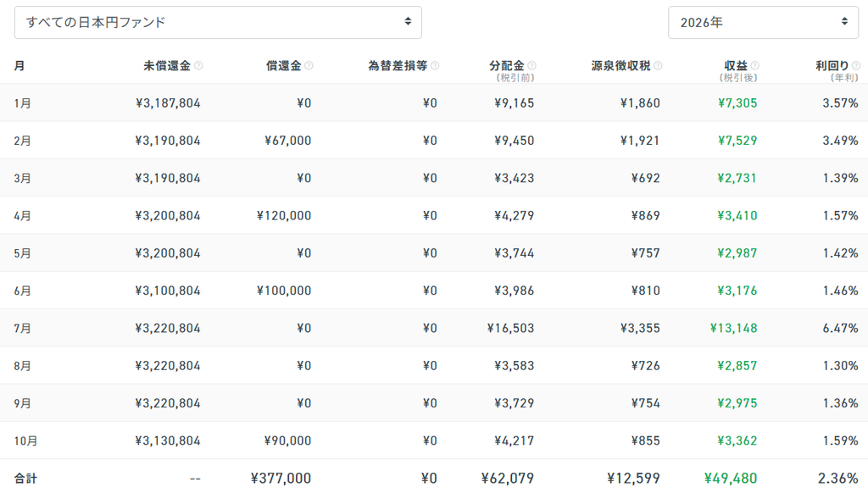This screenshot has height=493, width=868.
Task: Click the 合計 total row label
Action: (25, 479)
